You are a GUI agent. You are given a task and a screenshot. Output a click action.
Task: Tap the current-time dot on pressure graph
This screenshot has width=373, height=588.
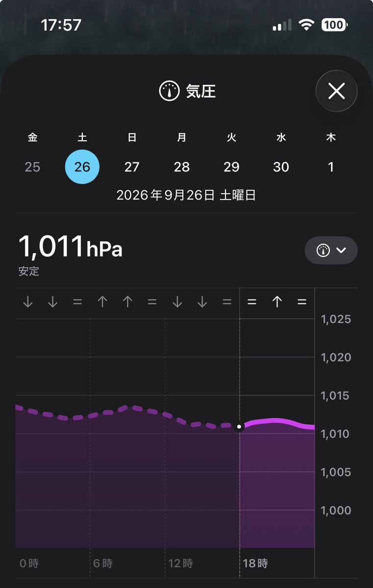(239, 427)
